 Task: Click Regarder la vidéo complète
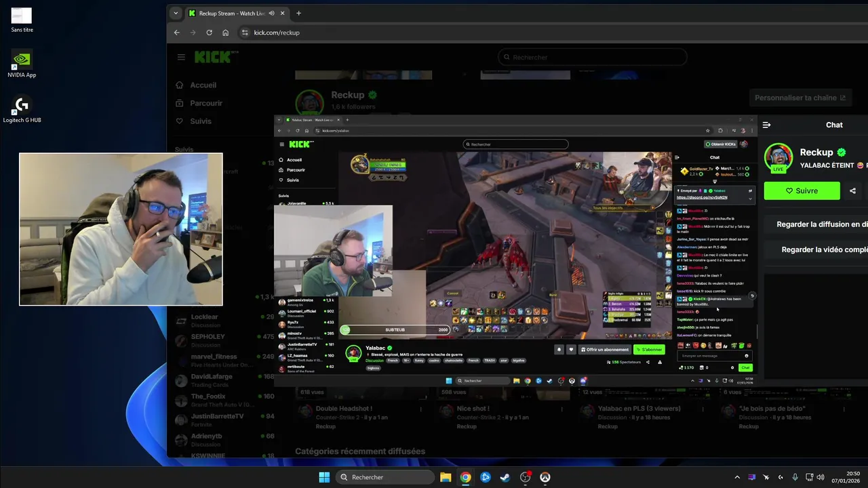[x=816, y=250]
